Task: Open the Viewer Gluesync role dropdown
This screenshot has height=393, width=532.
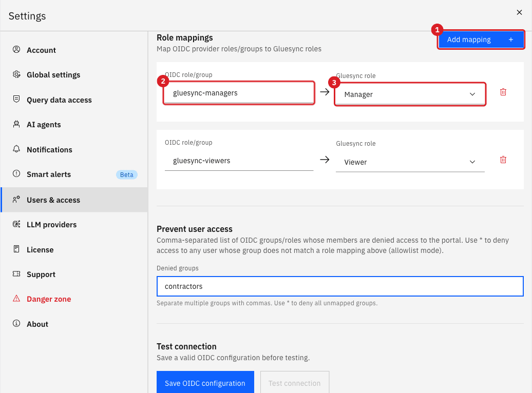Action: pos(410,162)
